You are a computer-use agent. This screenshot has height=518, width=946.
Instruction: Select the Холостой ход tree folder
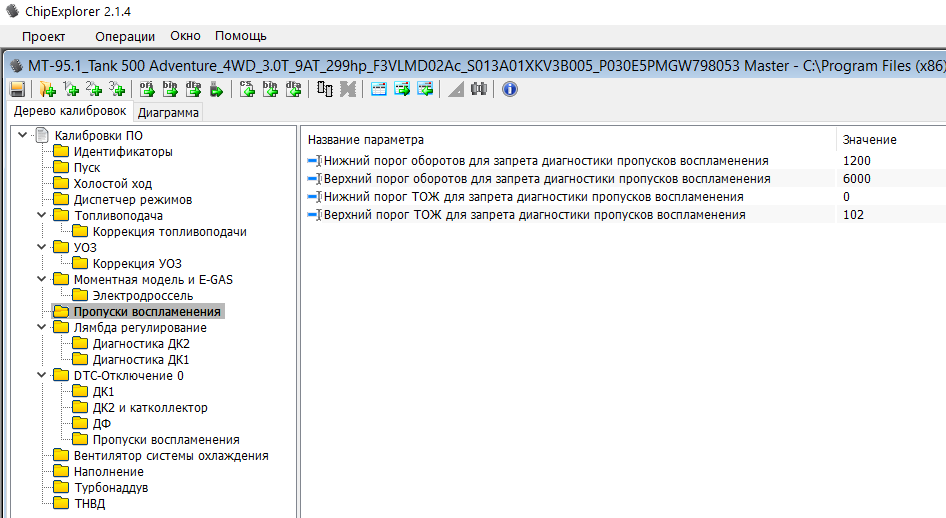click(112, 183)
